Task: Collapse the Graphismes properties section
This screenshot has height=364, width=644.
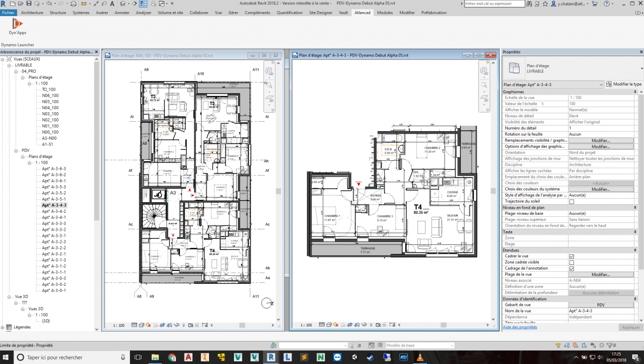Action: pos(635,92)
